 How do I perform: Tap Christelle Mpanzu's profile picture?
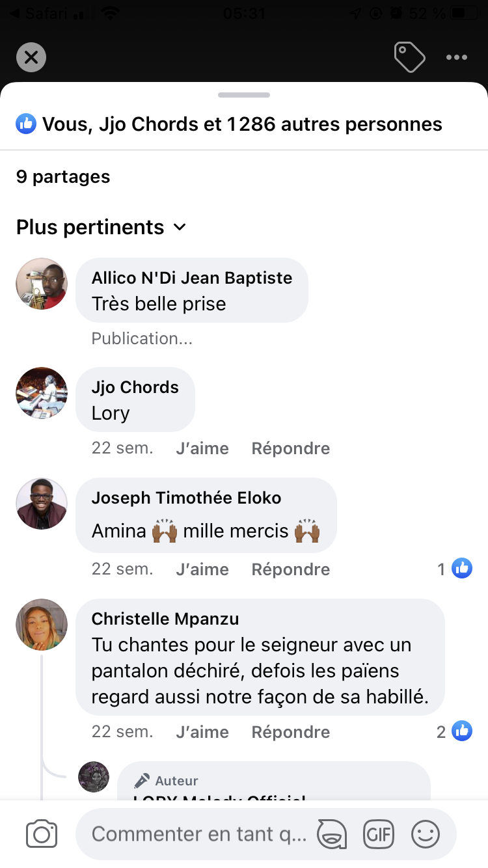[42, 625]
